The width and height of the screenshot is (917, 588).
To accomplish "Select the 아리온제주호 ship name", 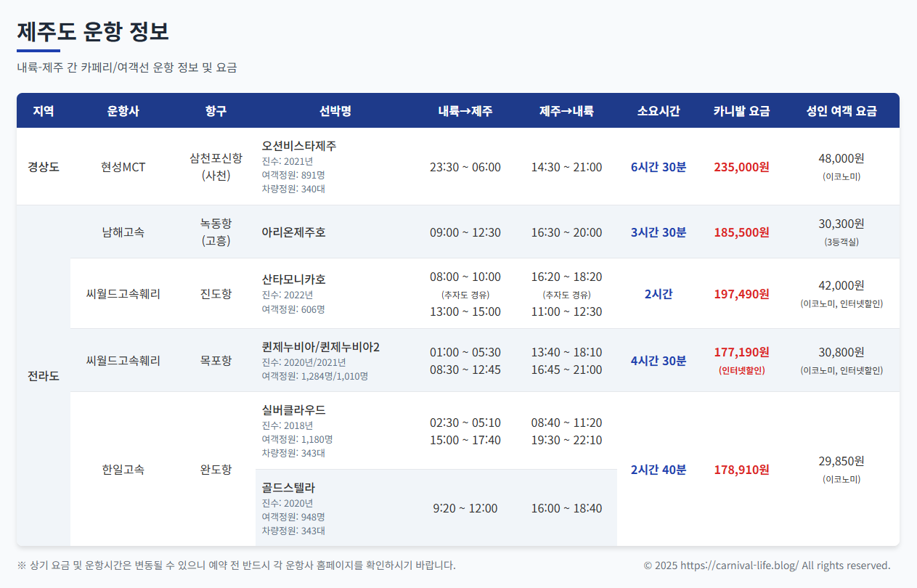I will 294,232.
